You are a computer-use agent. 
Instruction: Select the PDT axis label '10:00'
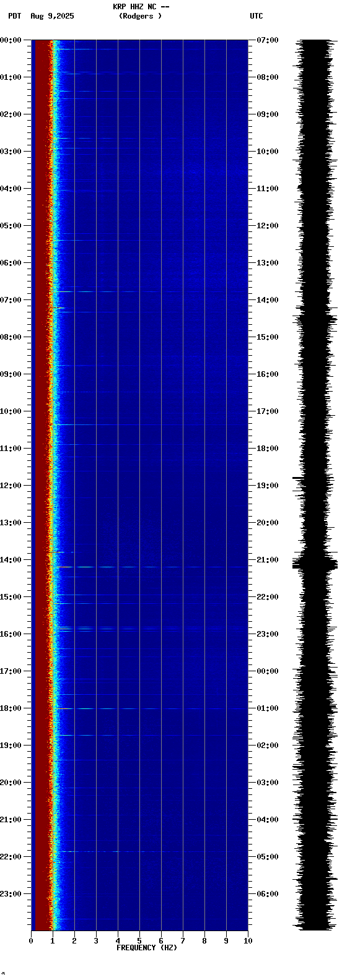tap(11, 411)
